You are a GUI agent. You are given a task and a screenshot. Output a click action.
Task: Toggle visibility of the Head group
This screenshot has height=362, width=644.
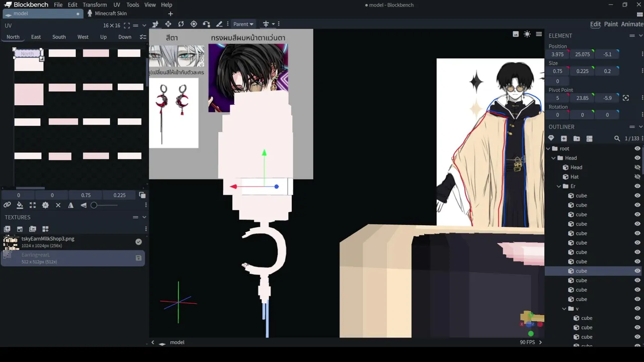637,158
